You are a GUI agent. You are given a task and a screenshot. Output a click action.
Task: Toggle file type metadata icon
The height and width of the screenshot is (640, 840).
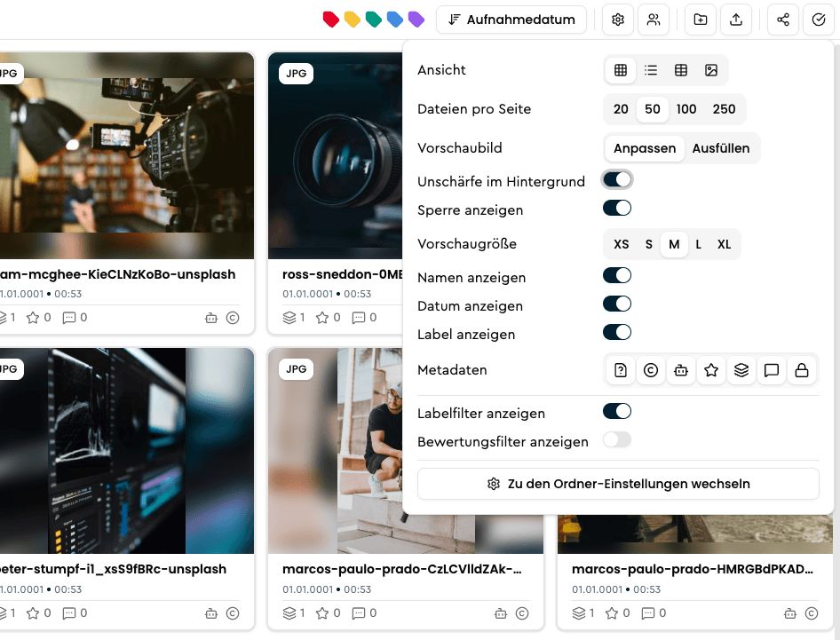click(x=621, y=370)
